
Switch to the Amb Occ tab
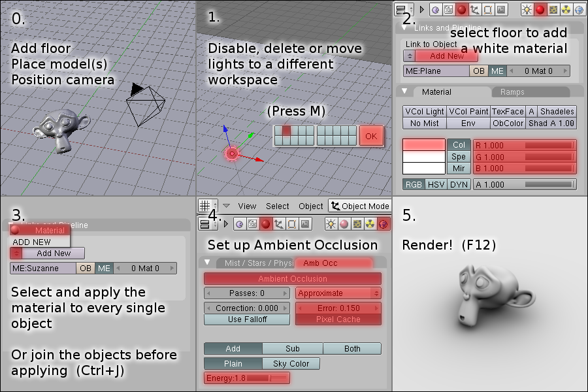tap(334, 263)
